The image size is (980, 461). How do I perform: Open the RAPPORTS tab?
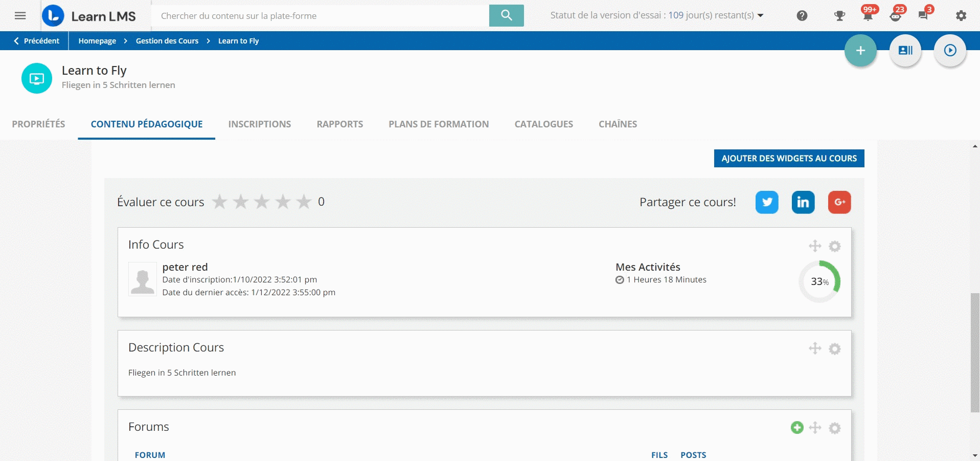[x=339, y=124]
